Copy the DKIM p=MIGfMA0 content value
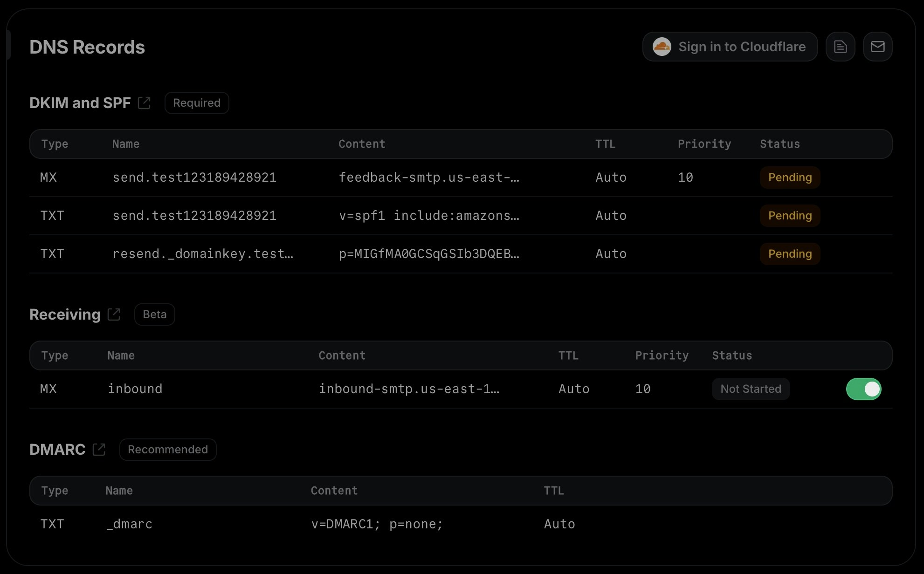924x574 pixels. (x=428, y=254)
